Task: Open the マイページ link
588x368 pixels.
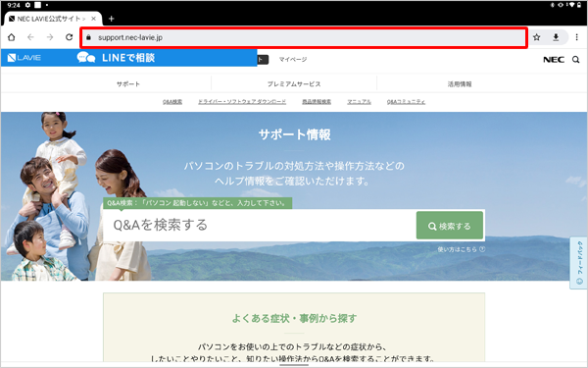Action: (x=293, y=59)
